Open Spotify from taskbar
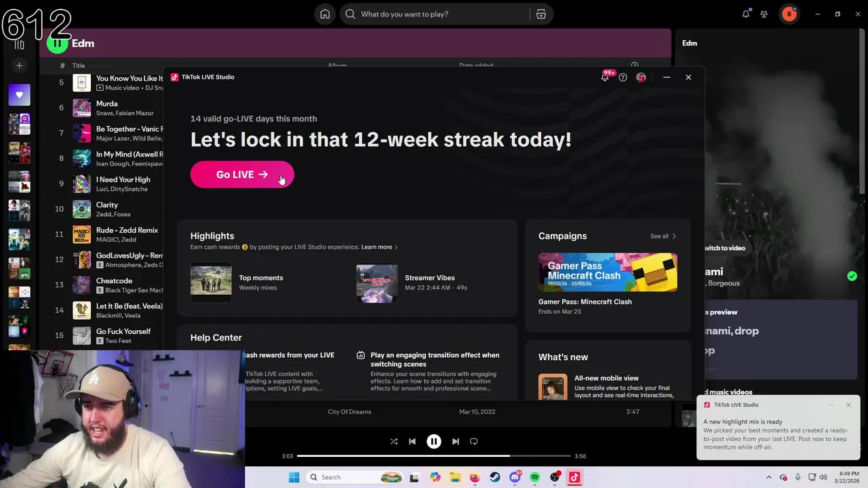Image resolution: width=868 pixels, height=488 pixels. click(x=535, y=478)
